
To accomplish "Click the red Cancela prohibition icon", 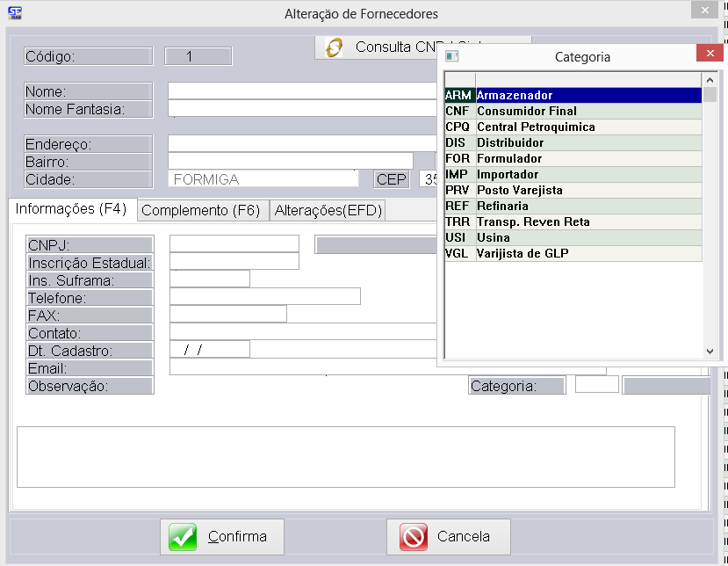I will pyautogui.click(x=413, y=537).
